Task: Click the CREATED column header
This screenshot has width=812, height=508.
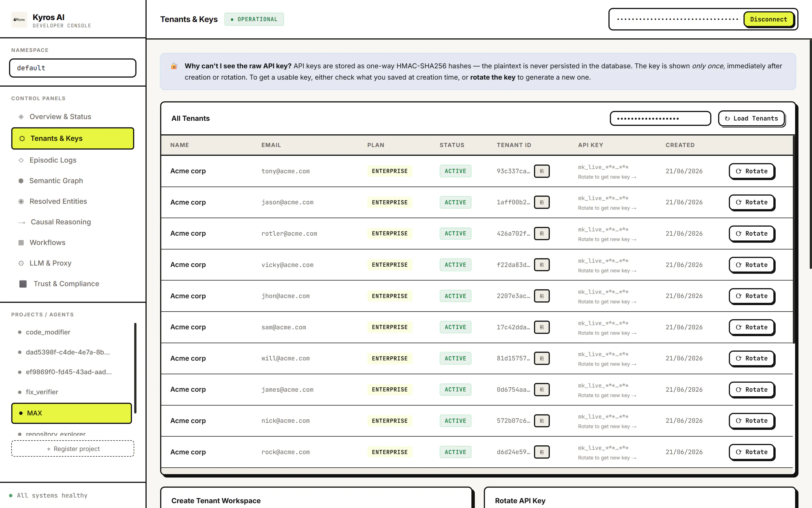Action: tap(680, 145)
